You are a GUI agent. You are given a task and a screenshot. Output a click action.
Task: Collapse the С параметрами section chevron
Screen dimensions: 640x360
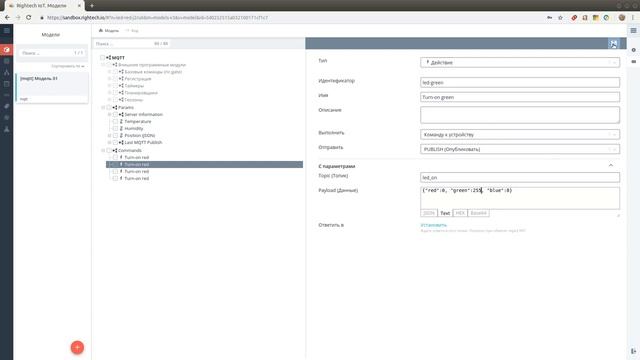click(611, 165)
